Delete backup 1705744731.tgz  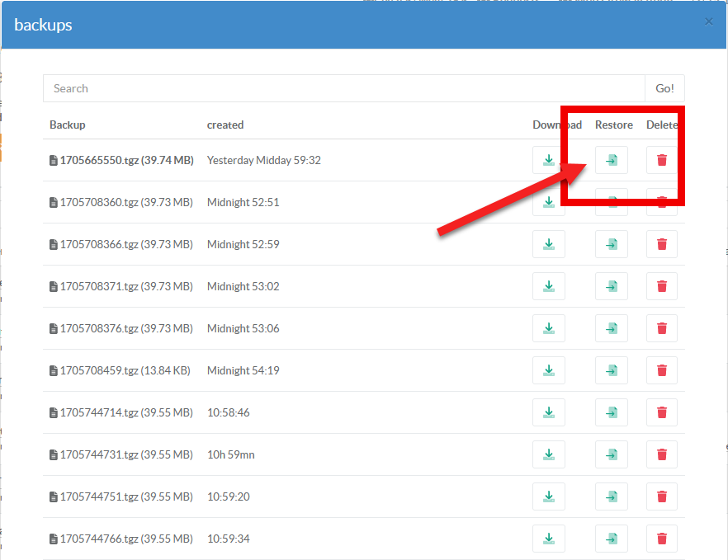(x=661, y=454)
